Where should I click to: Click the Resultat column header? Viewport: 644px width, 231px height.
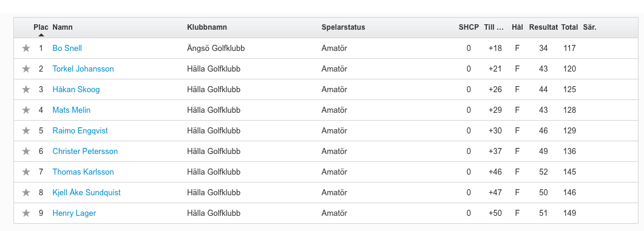(x=543, y=27)
